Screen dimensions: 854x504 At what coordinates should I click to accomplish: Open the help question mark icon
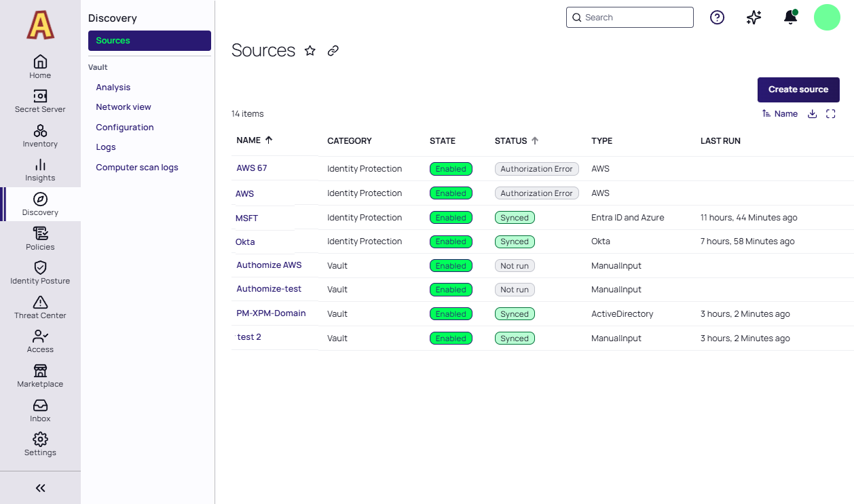click(x=717, y=18)
